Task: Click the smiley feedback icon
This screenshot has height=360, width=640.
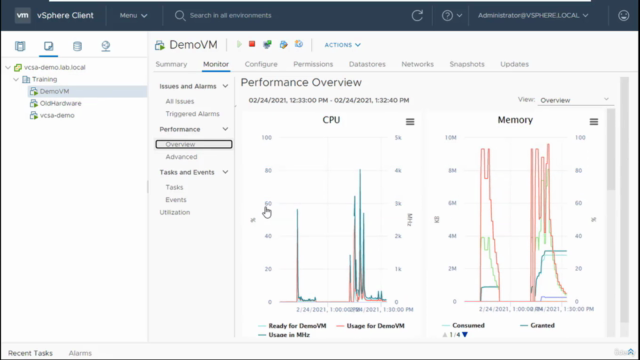Action: coord(624,16)
